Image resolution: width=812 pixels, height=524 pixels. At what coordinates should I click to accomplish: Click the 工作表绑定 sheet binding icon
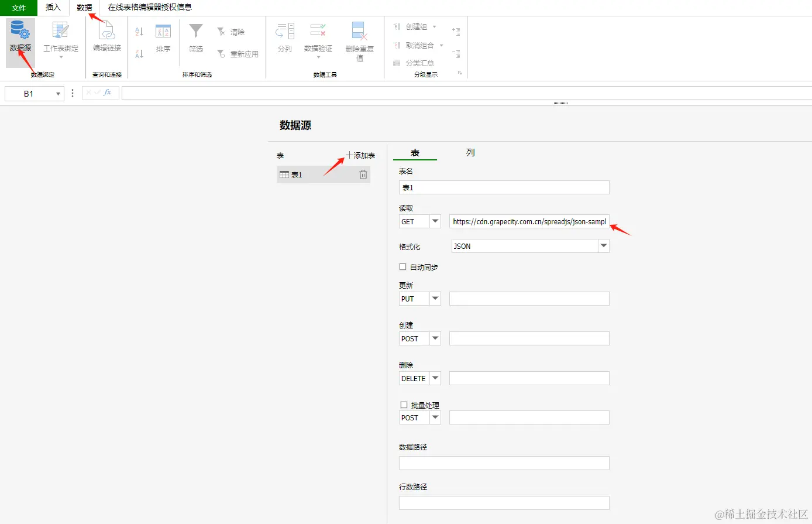pyautogui.click(x=60, y=30)
